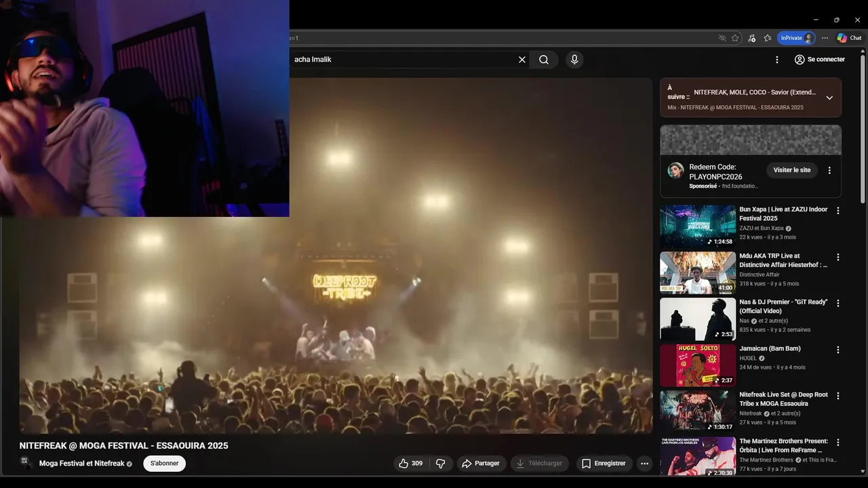Image resolution: width=868 pixels, height=488 pixels.
Task: Expand the À suivre up-next chevron
Action: click(829, 98)
